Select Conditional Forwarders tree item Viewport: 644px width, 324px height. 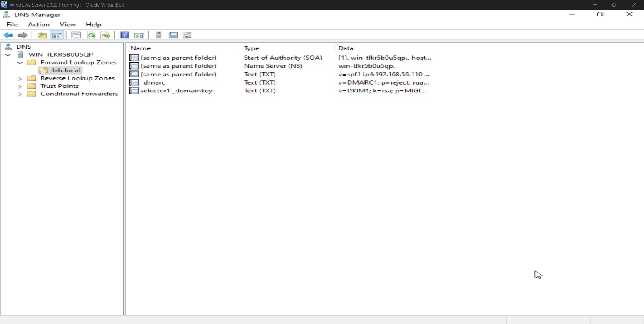[x=79, y=94]
